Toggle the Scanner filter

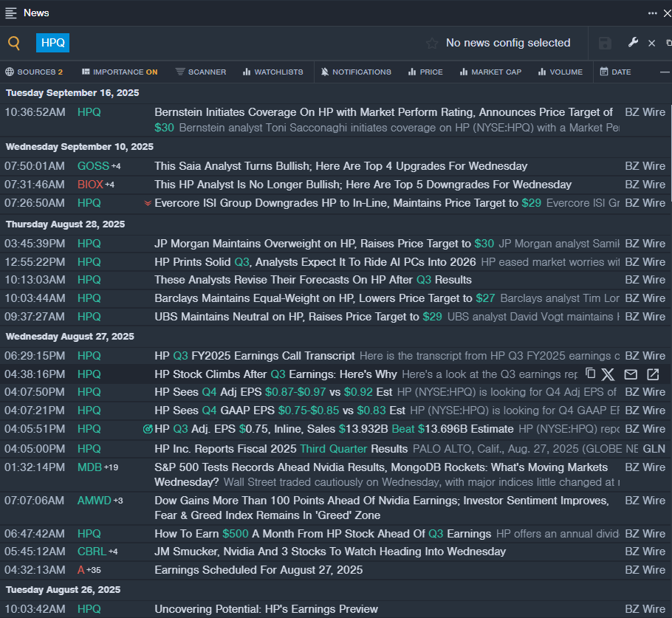tap(201, 72)
